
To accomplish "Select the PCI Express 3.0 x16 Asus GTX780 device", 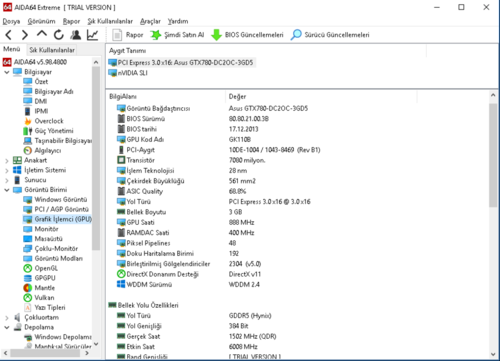I will [181, 63].
